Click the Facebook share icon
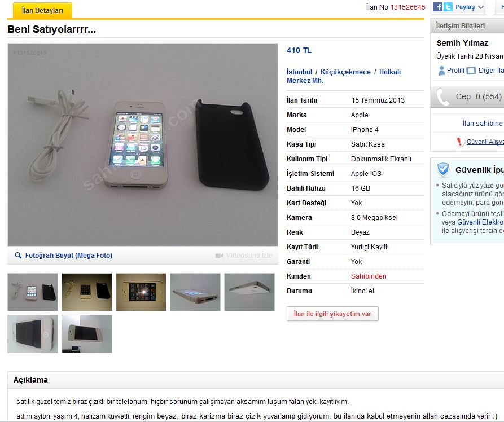The width and height of the screenshot is (504, 422). click(x=438, y=7)
